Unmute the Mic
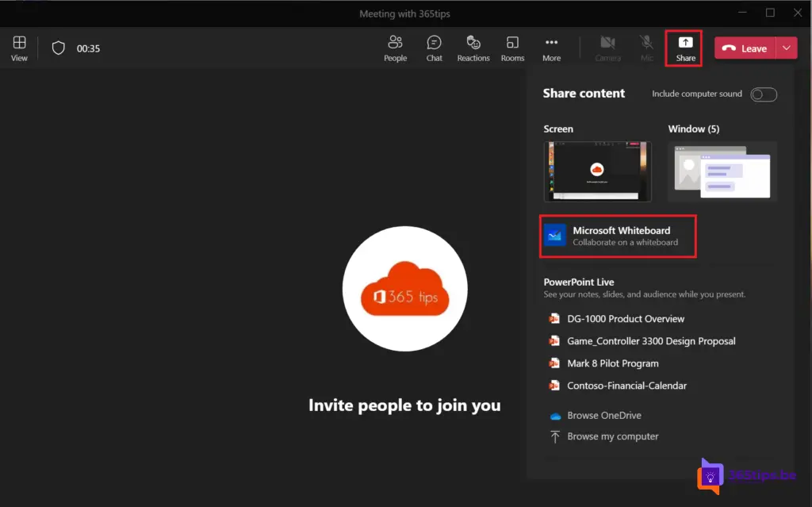 647,48
